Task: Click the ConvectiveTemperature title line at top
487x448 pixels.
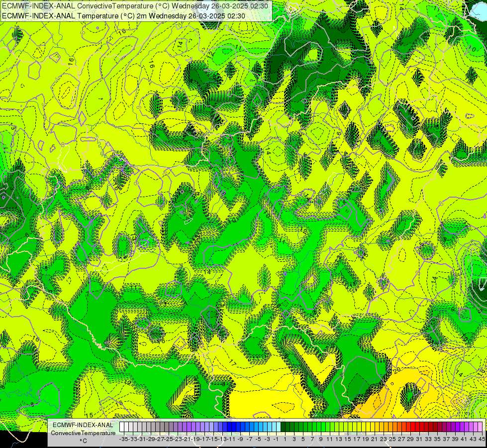Action: tap(135, 6)
